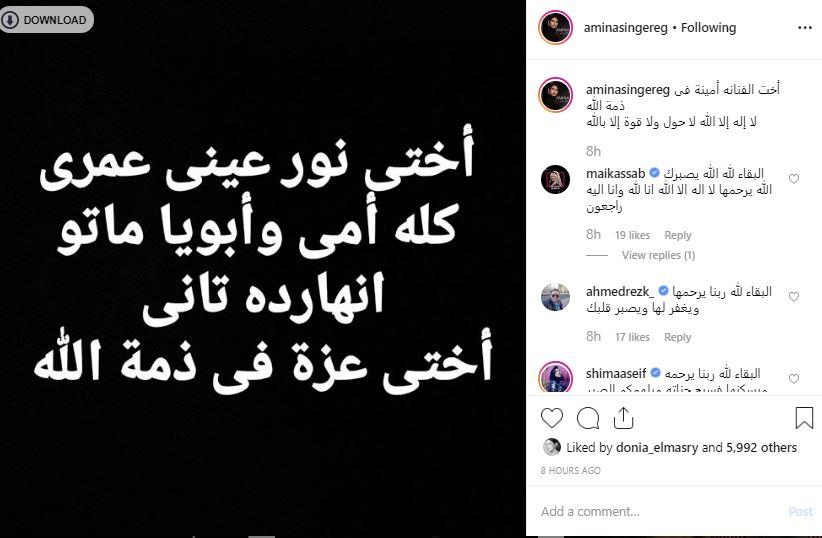Open the aminasingereg profile picture in the header

pyautogui.click(x=555, y=27)
